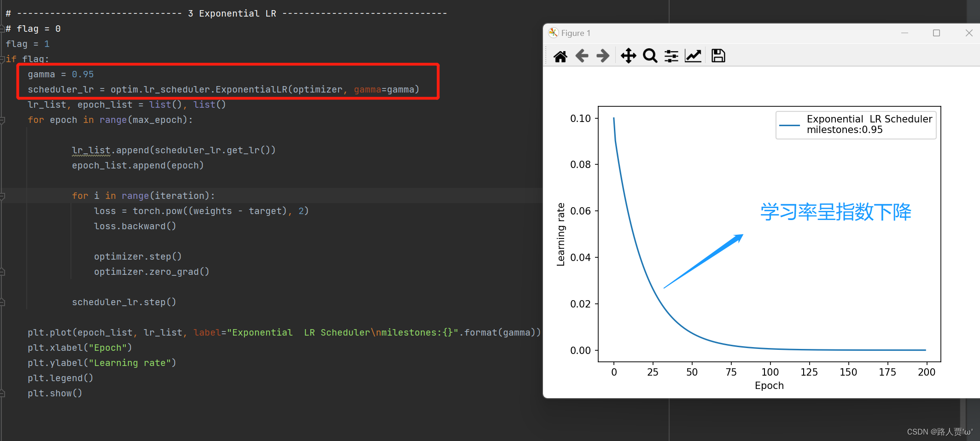Open the configure subplots sliders tool
The width and height of the screenshot is (980, 441).
coord(671,56)
